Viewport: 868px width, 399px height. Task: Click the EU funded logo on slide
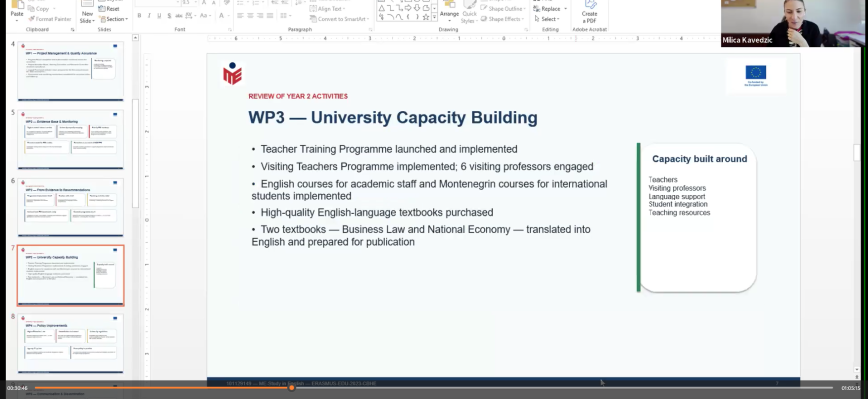pyautogui.click(x=756, y=75)
